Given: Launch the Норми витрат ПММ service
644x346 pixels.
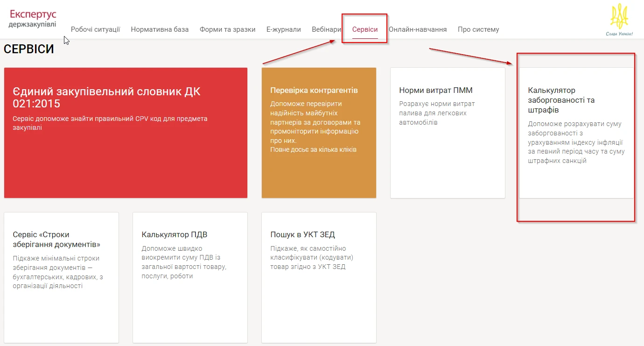Looking at the screenshot, I should tap(448, 133).
